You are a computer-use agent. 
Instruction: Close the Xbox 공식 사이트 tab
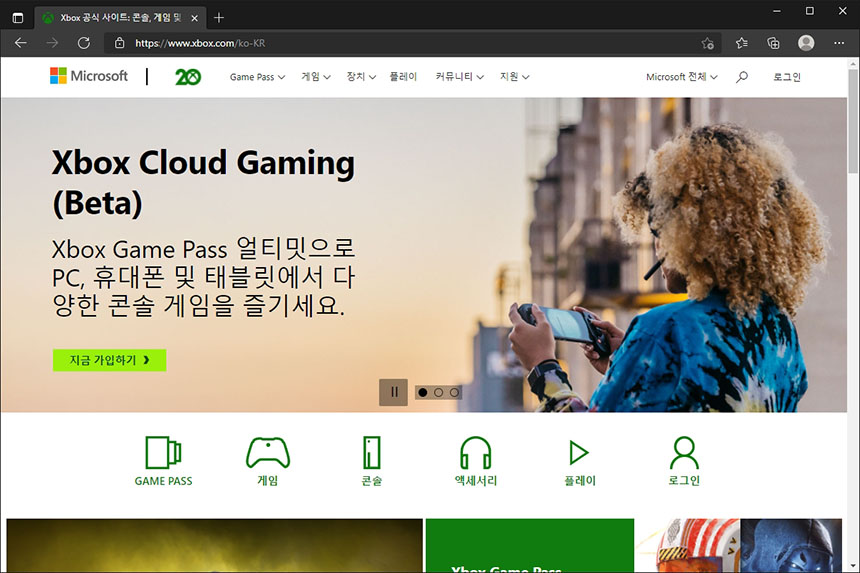click(194, 18)
